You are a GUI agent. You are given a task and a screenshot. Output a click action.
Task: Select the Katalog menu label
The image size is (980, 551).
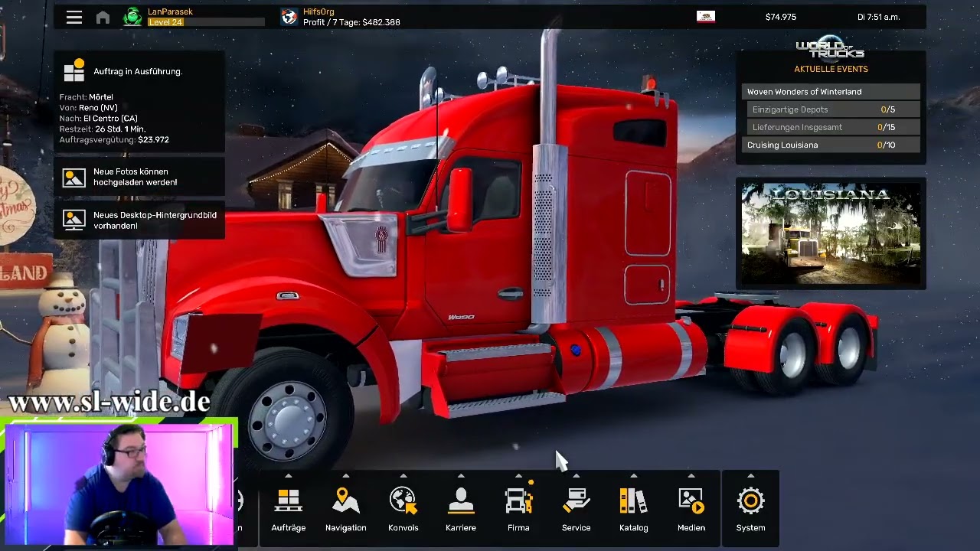[633, 528]
